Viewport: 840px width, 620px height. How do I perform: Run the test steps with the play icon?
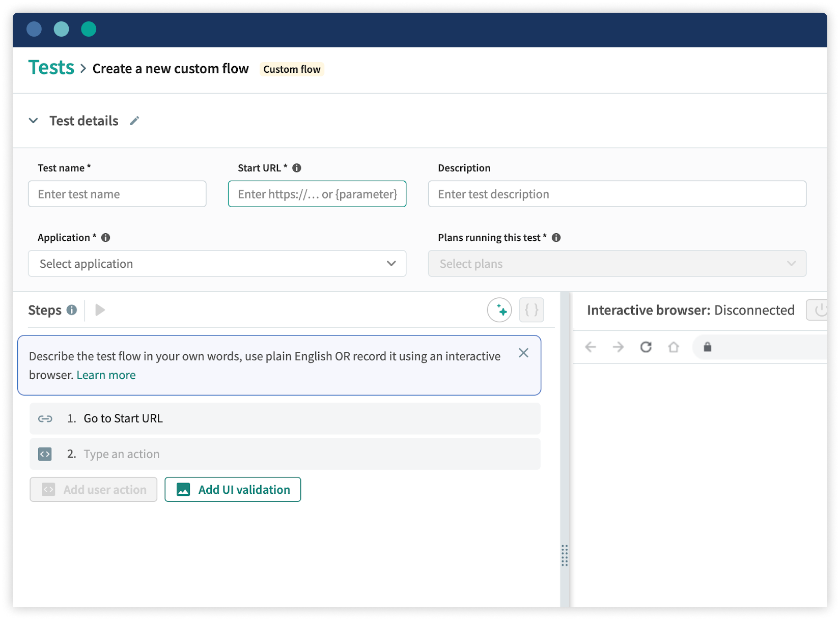tap(100, 309)
